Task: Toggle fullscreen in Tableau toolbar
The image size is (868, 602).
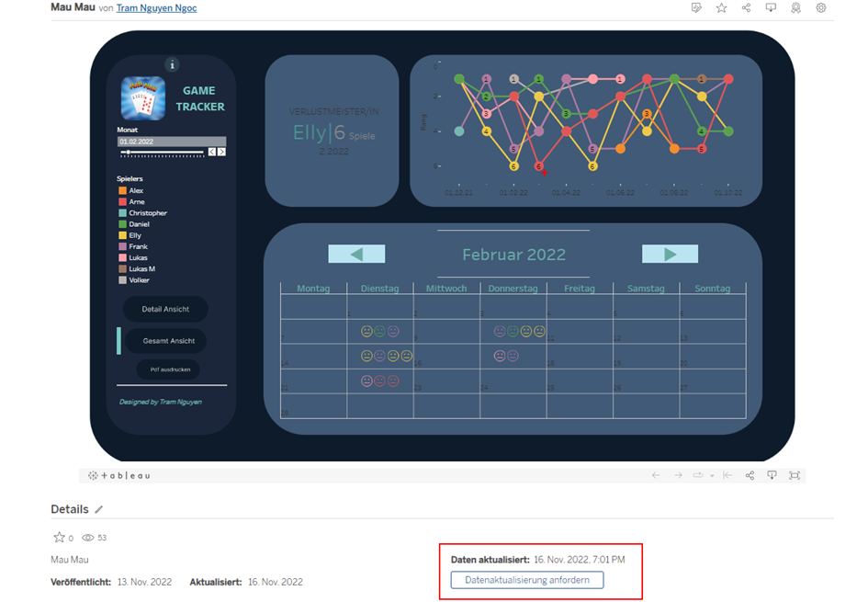Action: coord(795,475)
